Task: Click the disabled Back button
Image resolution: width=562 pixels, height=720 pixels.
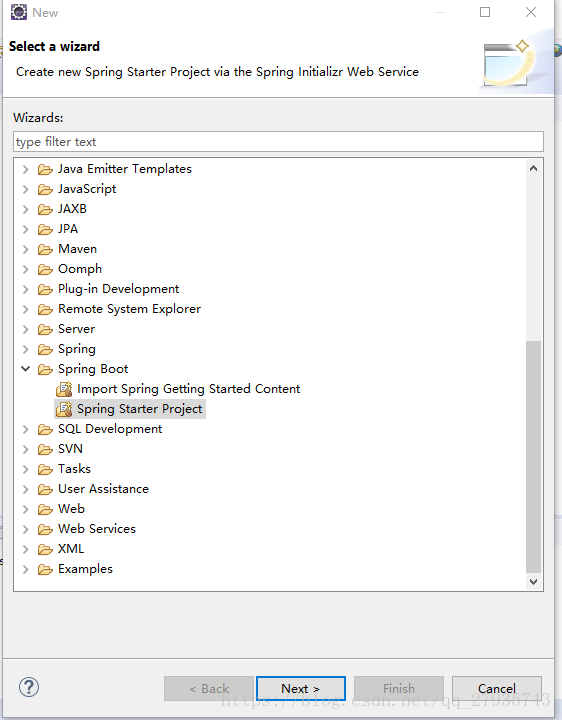Action: [x=209, y=688]
